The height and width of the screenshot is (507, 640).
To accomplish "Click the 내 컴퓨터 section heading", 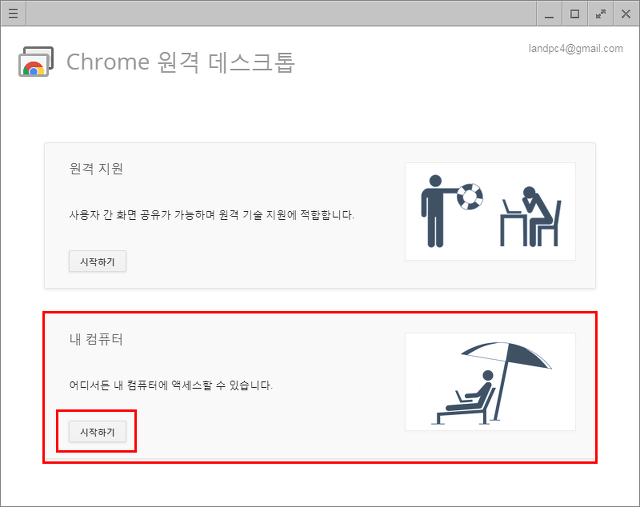I will point(96,339).
